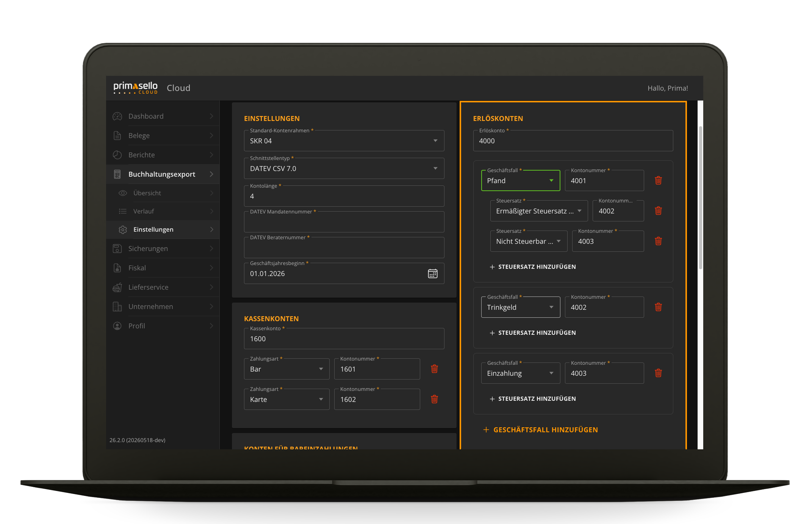Click Geschäftsfall hinzufügen button
Image resolution: width=812 pixels, height=524 pixels.
tap(541, 430)
